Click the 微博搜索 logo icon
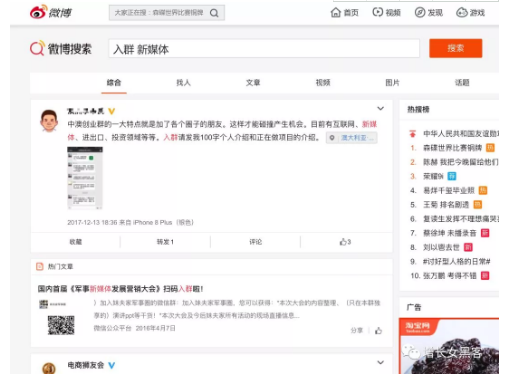This screenshot has height=392, width=513. 37,48
